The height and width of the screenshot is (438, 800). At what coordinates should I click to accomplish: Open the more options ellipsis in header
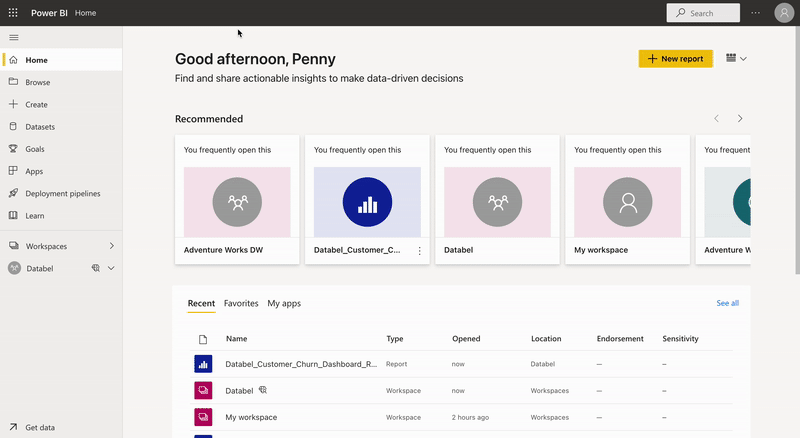(756, 13)
